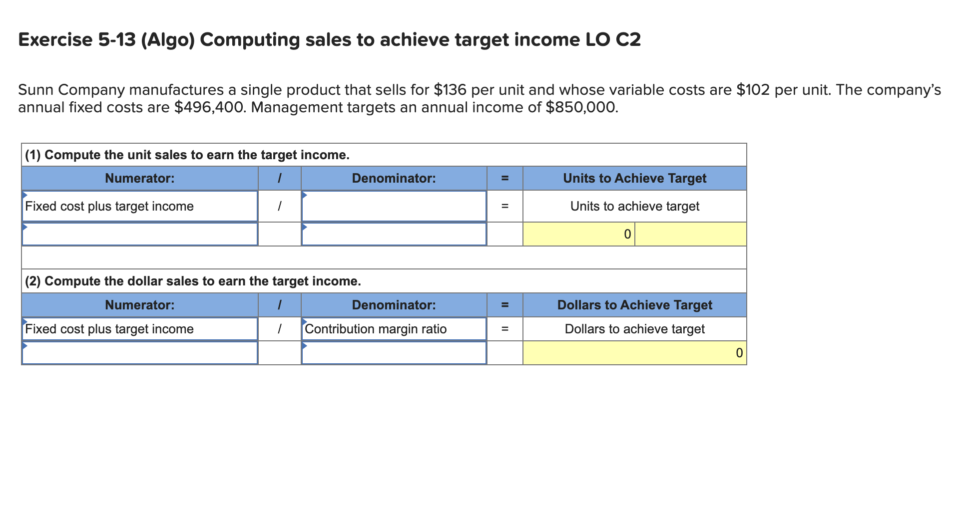980x508 pixels.
Task: Click the 'Numerator:' header in the unit sales table
Action: tap(140, 178)
